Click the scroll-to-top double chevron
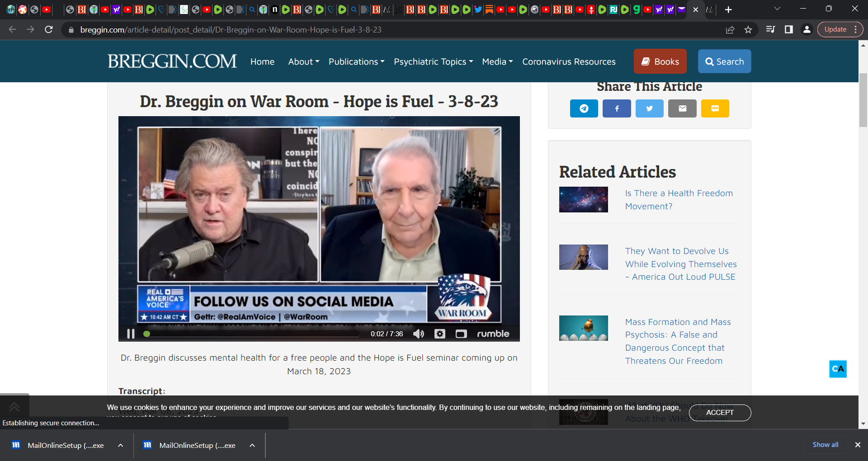 (14, 407)
